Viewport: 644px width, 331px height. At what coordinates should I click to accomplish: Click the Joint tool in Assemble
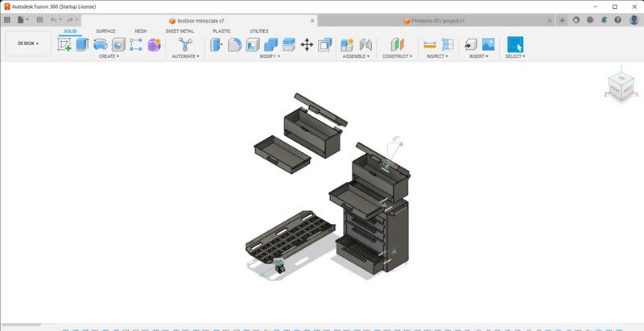[365, 45]
